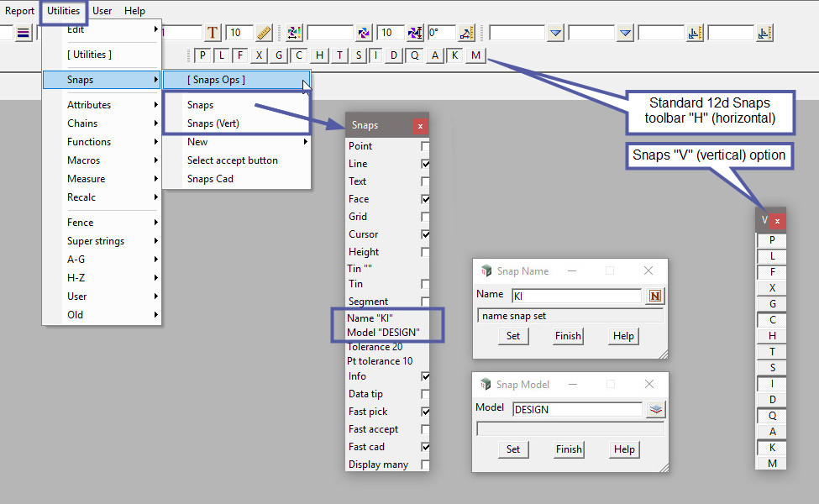Click the purple line style swatch in toolbar

[x=23, y=33]
